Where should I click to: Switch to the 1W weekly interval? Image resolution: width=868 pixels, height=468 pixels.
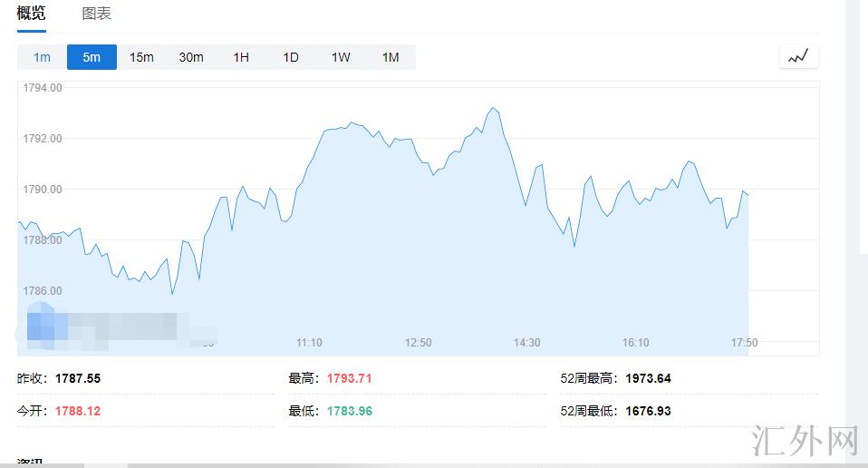(x=341, y=57)
